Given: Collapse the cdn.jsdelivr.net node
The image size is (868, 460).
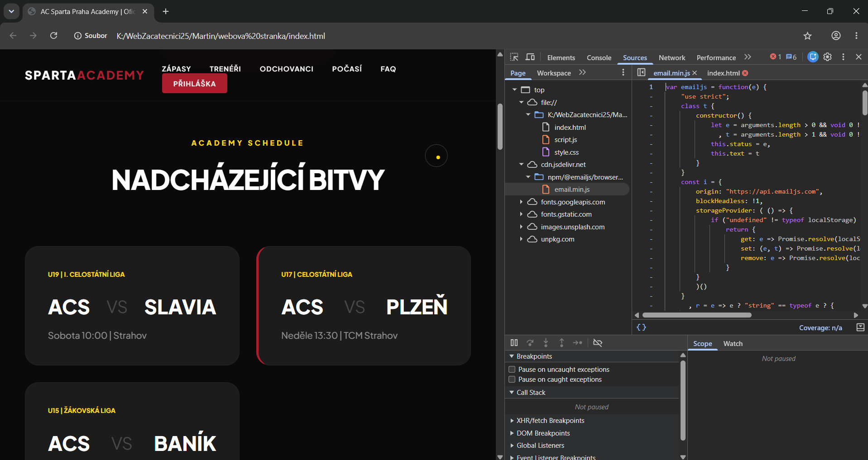Looking at the screenshot, I should point(521,164).
